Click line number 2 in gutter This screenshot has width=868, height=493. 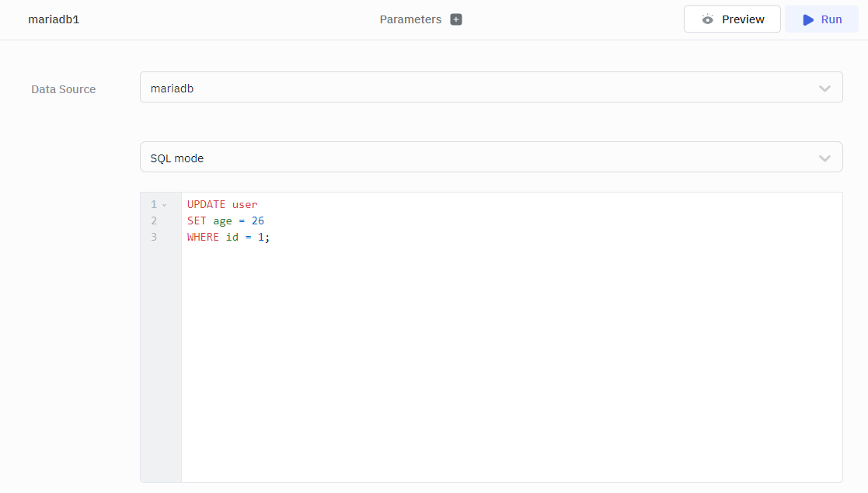(154, 221)
